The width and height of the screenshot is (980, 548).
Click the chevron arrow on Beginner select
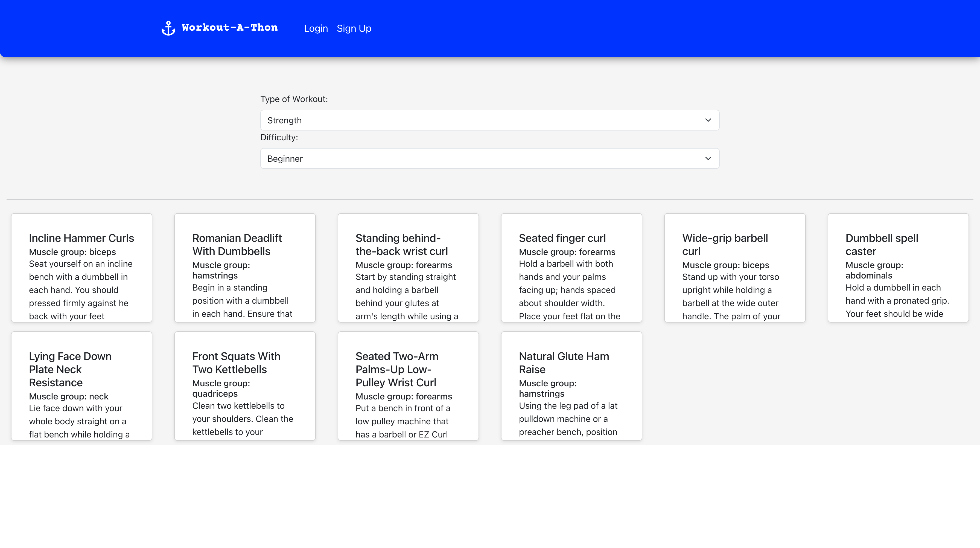point(708,159)
